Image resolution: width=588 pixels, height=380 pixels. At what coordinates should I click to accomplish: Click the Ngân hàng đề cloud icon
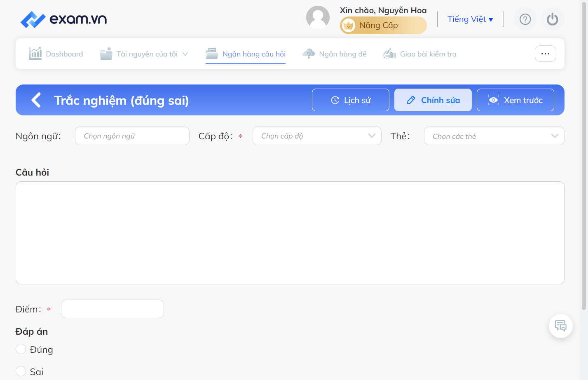[308, 54]
